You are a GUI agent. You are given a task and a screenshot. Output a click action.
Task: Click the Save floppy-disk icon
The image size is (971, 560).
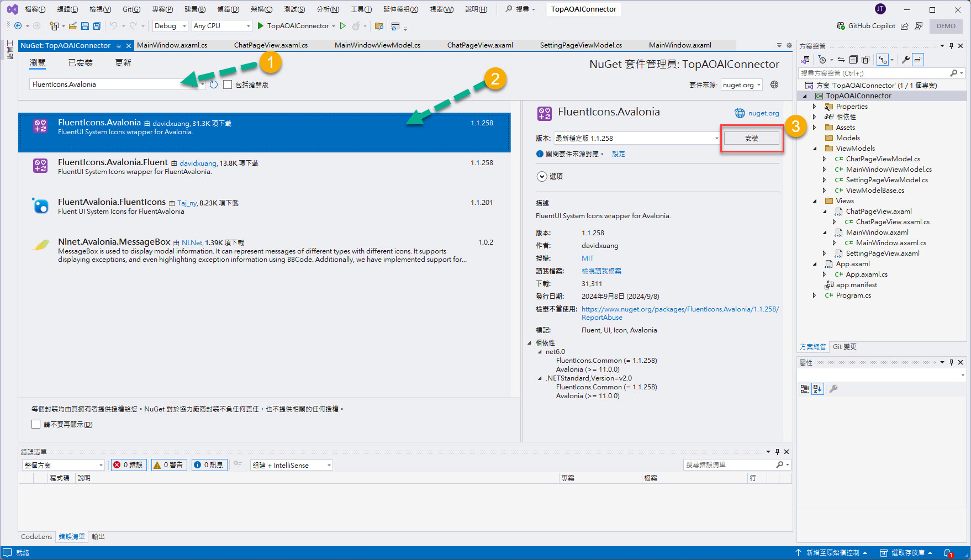pyautogui.click(x=85, y=26)
